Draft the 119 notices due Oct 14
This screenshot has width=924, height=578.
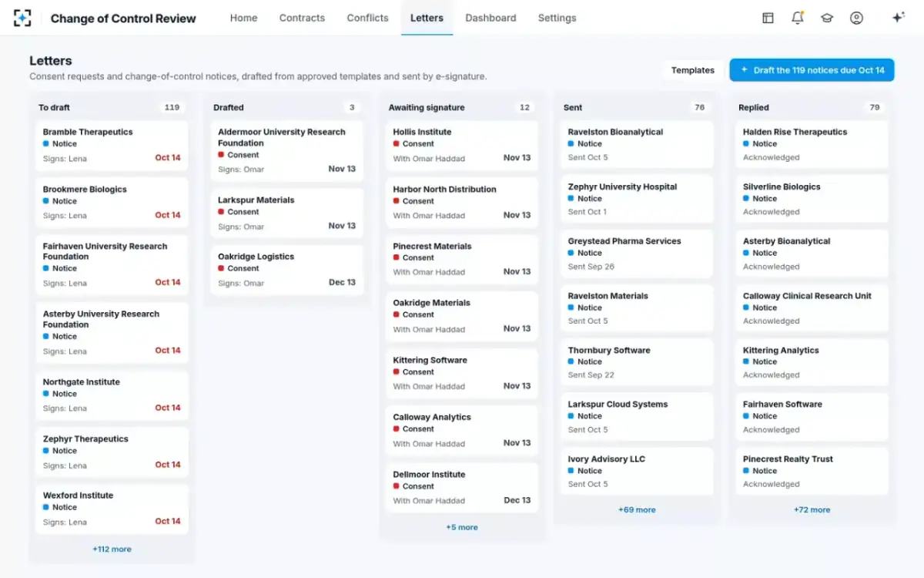pyautogui.click(x=812, y=70)
